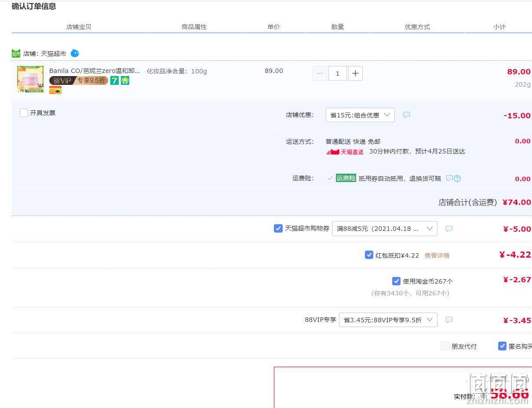The height and width of the screenshot is (408, 532).
Task: Click the green 超市 store icon
Action: (x=16, y=54)
